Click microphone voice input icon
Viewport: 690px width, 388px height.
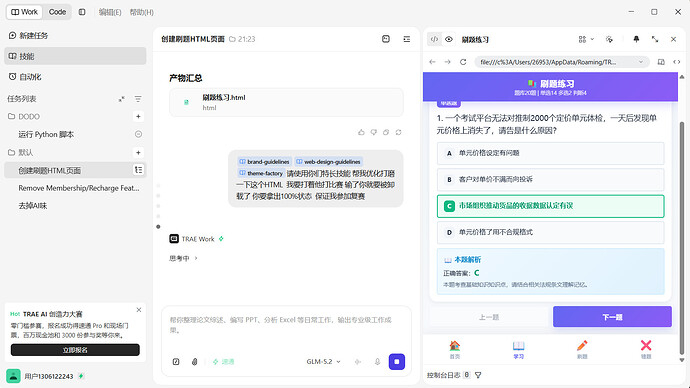pos(377,362)
